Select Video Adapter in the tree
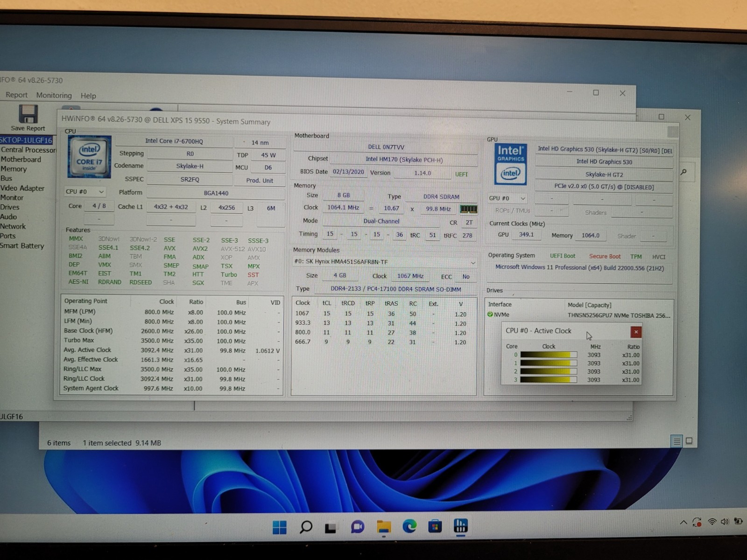Screen dimensions: 747x560 coord(22,188)
